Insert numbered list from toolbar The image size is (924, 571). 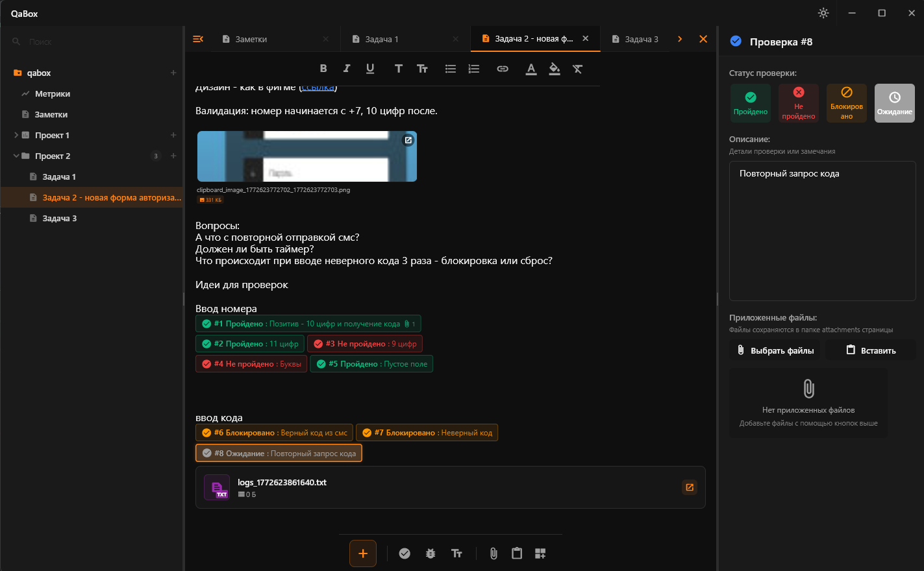474,69
